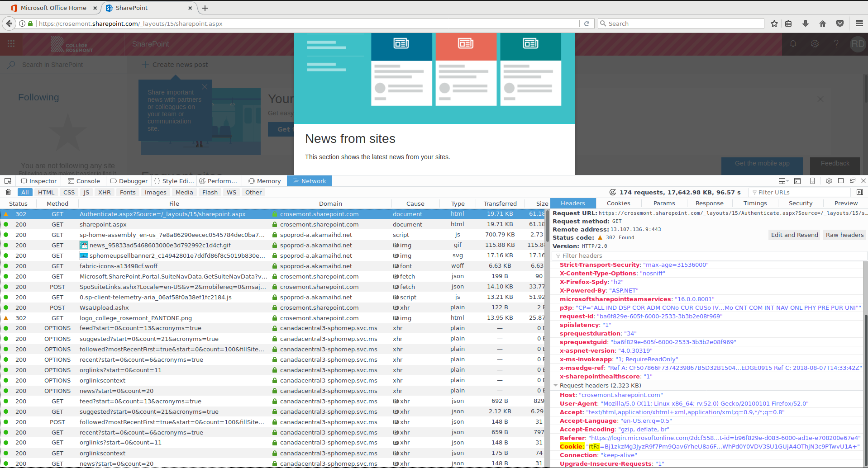Screen dimensions: 868x468
Task: Open the split console icon in DevTools
Action: (797, 181)
